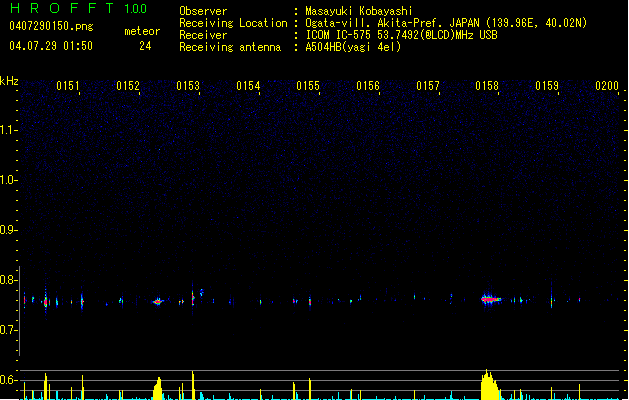The image size is (629, 400).
Task: Click the date stamp 04.07.29 01:50
Action: click(x=51, y=46)
